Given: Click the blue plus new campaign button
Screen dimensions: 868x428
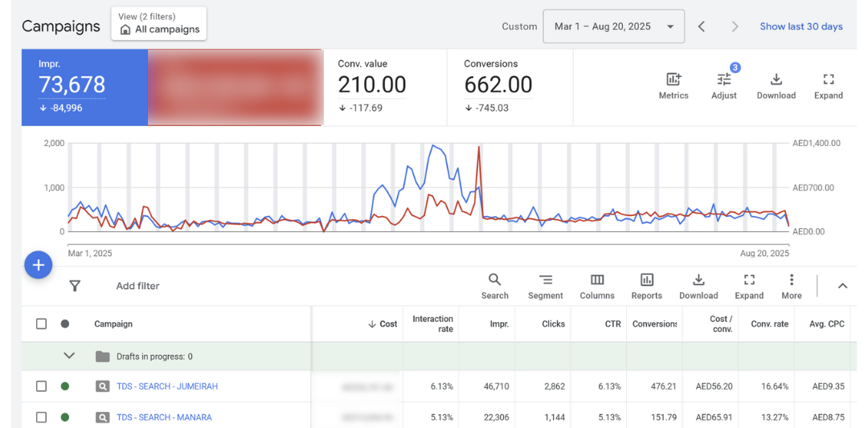Looking at the screenshot, I should [39, 264].
